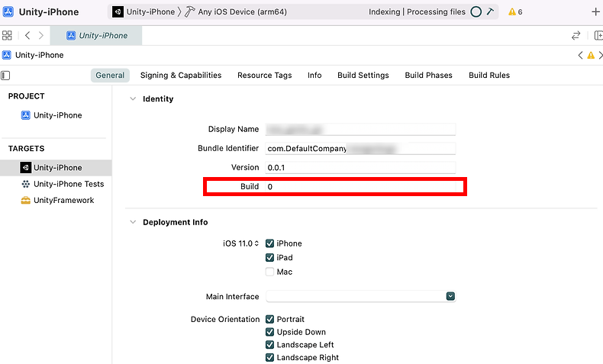This screenshot has width=603, height=364.
Task: Show the 6 warnings indicator
Action: (515, 12)
